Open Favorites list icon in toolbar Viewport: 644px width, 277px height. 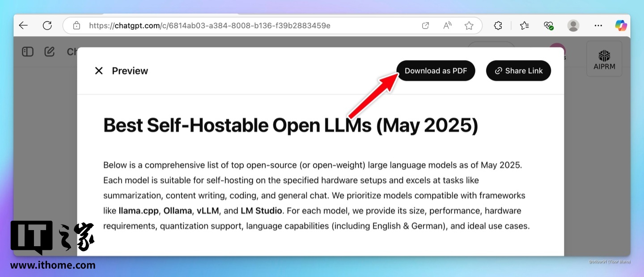[x=525, y=25]
